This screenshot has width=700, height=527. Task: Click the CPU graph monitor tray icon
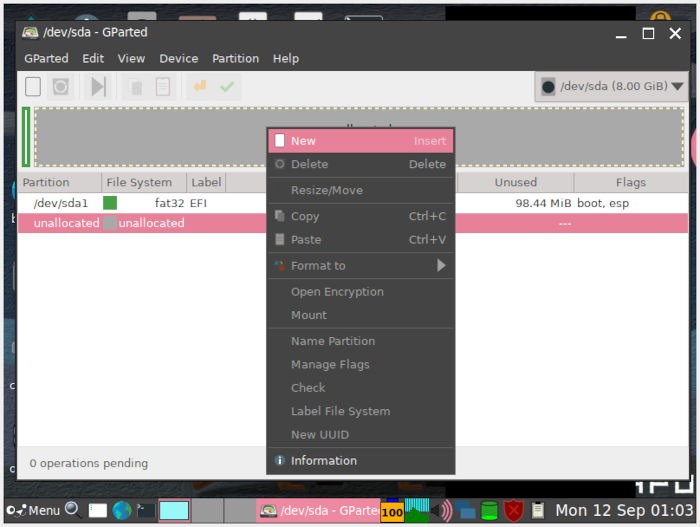417,510
